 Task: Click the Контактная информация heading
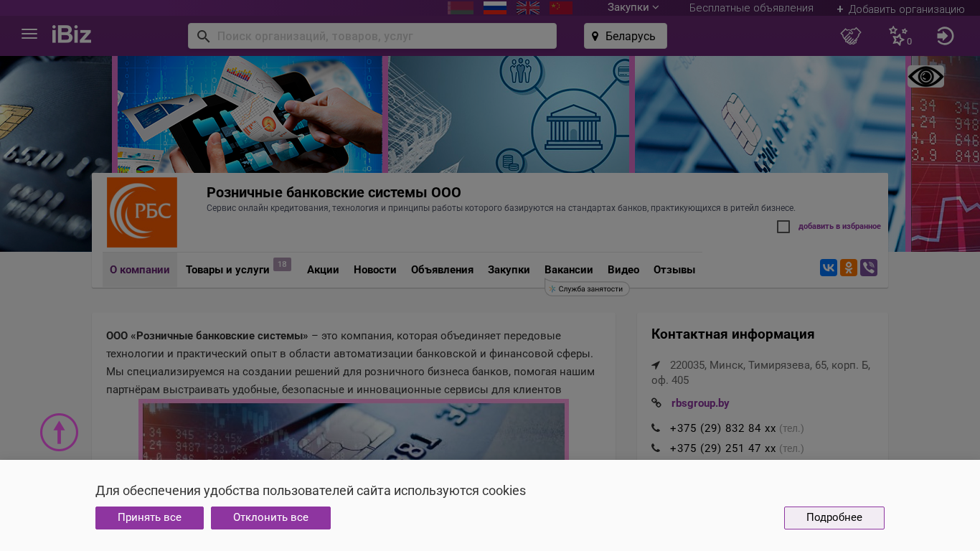[732, 334]
